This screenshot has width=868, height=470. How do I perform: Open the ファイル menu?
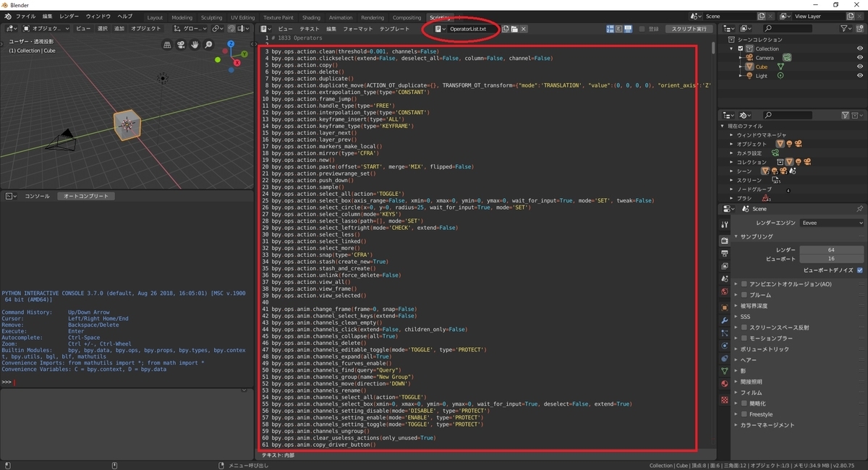click(25, 16)
